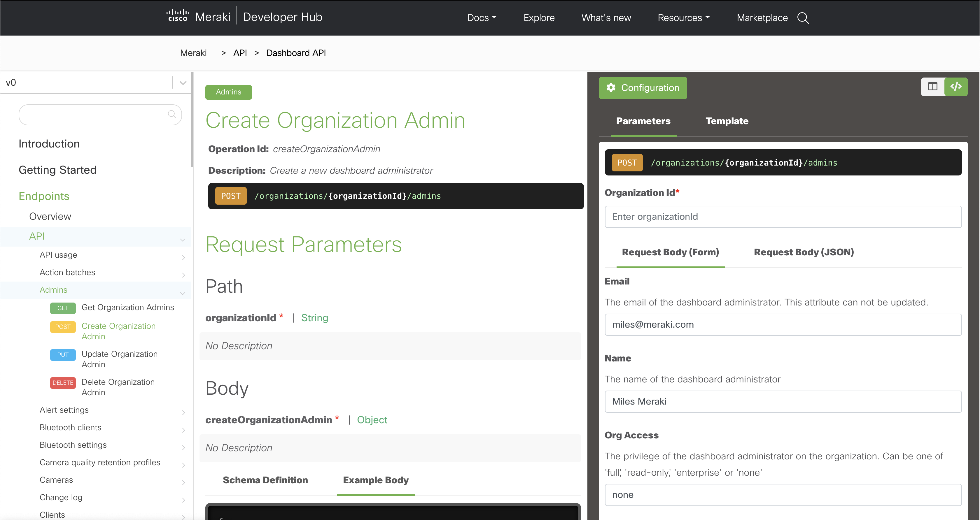980x520 pixels.
Task: Expand the Action batches section
Action: click(183, 275)
